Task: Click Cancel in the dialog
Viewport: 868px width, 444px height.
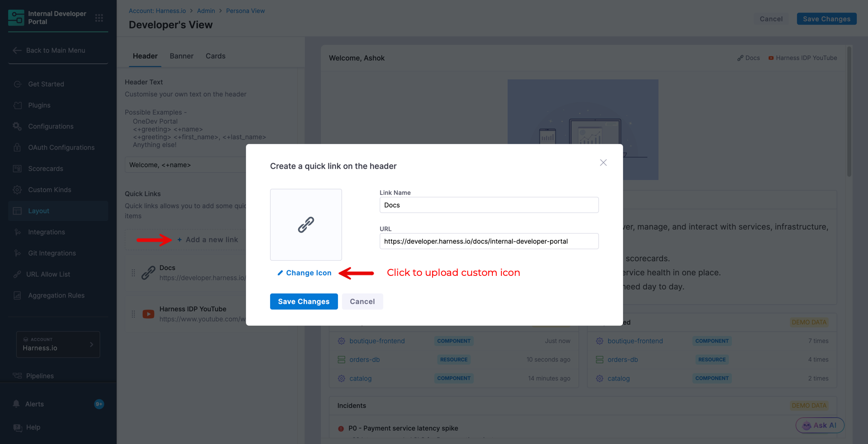Action: point(362,302)
